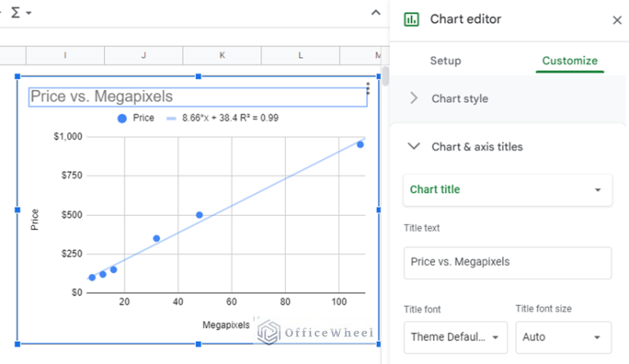
Task: Click the trendline equation legend entry
Action: point(223,118)
